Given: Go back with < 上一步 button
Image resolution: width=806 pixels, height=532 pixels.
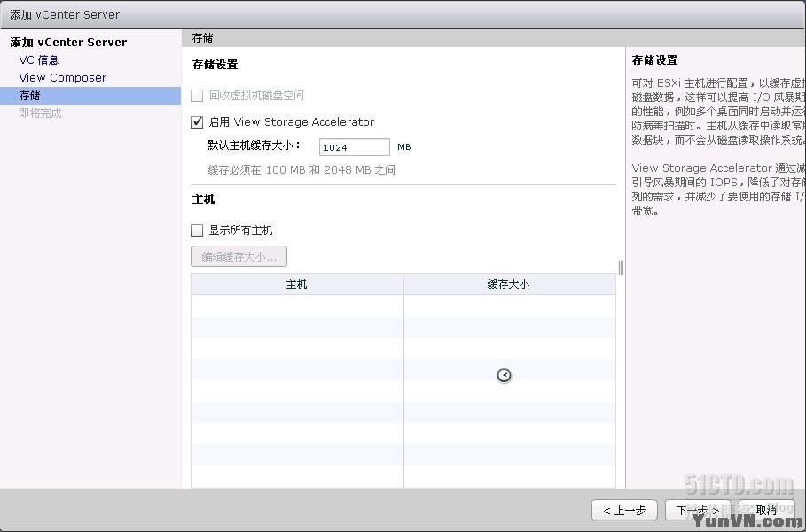Looking at the screenshot, I should pyautogui.click(x=624, y=510).
